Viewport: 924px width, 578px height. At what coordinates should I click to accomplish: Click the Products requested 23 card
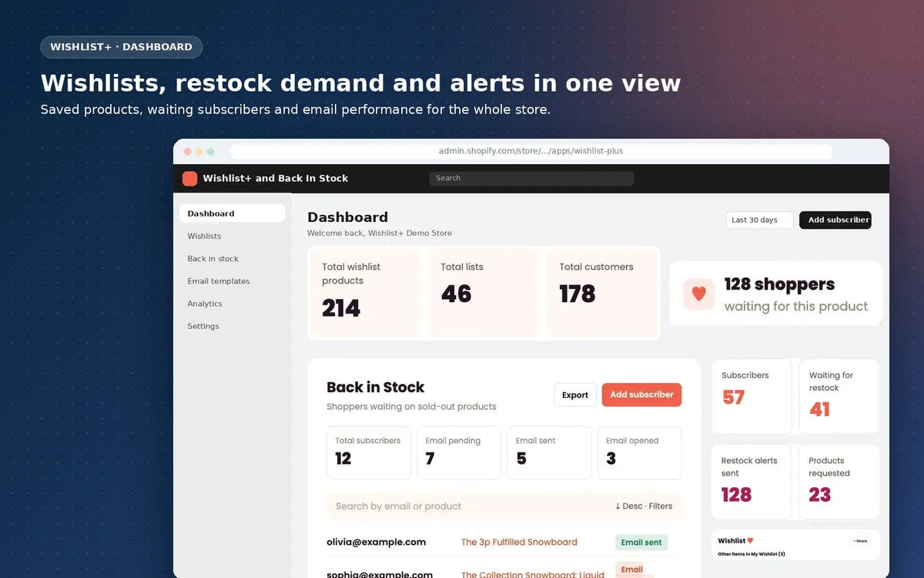(839, 482)
